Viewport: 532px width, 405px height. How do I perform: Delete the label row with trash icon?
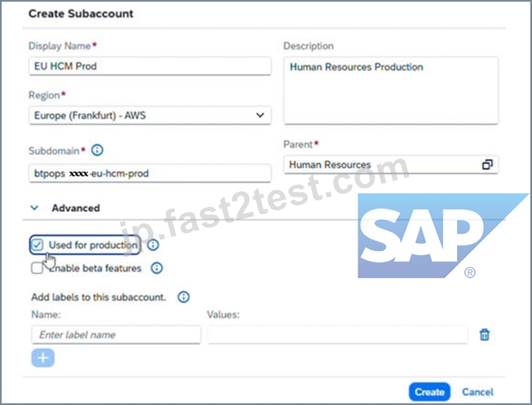click(x=485, y=335)
